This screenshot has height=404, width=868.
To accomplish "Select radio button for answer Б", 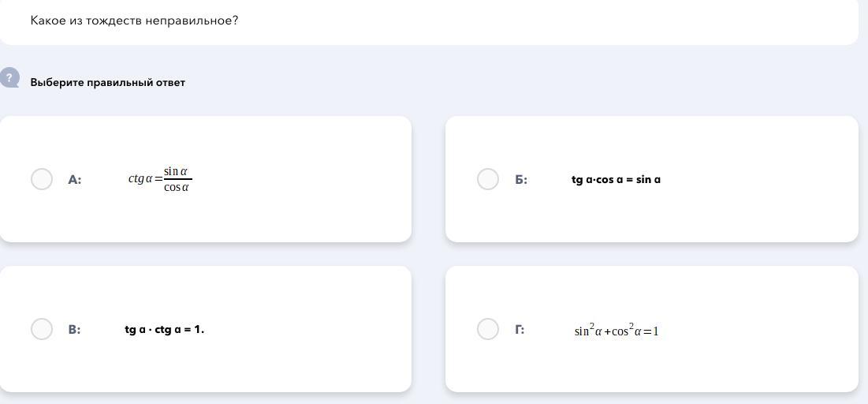I will coord(488,179).
